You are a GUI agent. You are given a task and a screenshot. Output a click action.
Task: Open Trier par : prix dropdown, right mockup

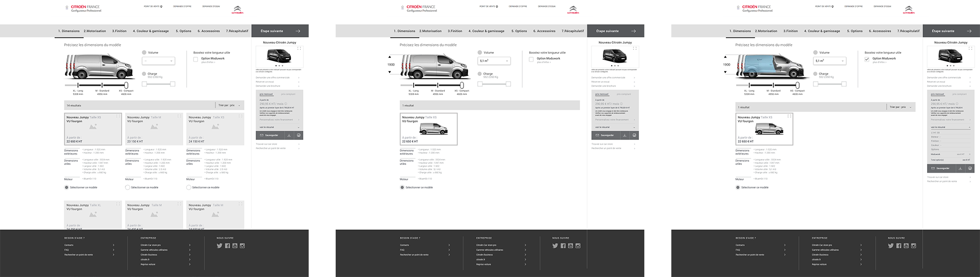pos(901,107)
